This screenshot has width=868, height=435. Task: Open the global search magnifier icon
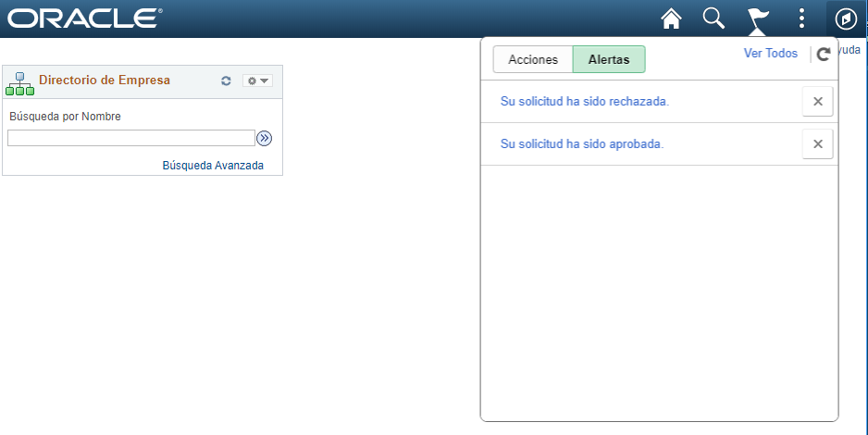[x=713, y=19]
